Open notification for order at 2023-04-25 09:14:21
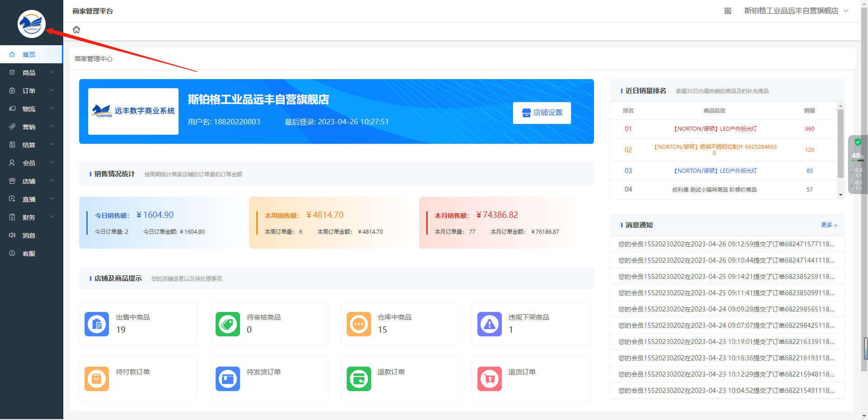 tap(727, 277)
